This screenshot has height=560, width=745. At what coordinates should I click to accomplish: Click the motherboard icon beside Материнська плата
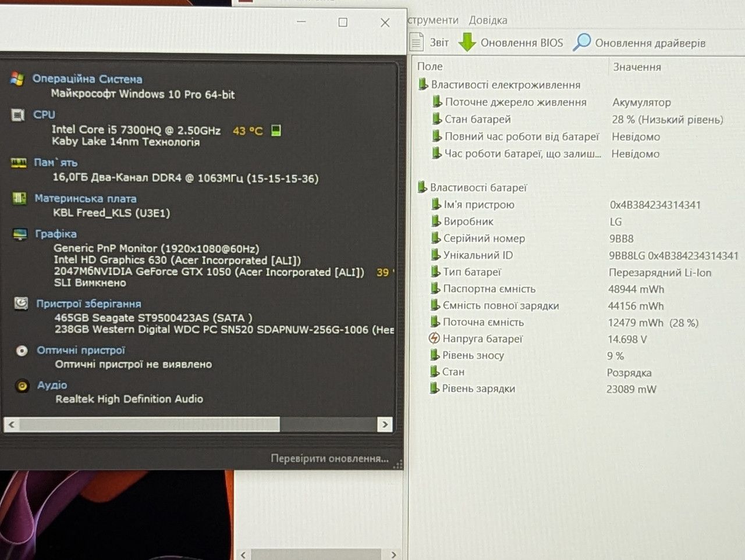[19, 198]
